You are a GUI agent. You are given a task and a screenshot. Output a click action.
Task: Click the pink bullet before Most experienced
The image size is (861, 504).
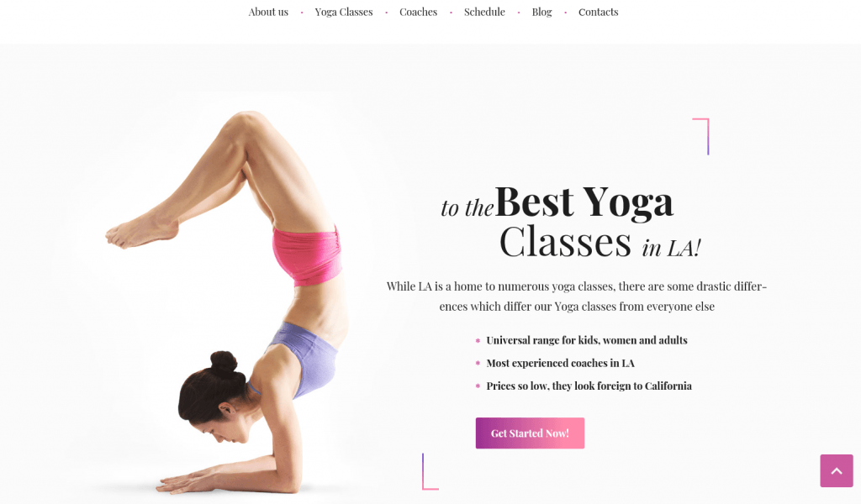tap(478, 363)
